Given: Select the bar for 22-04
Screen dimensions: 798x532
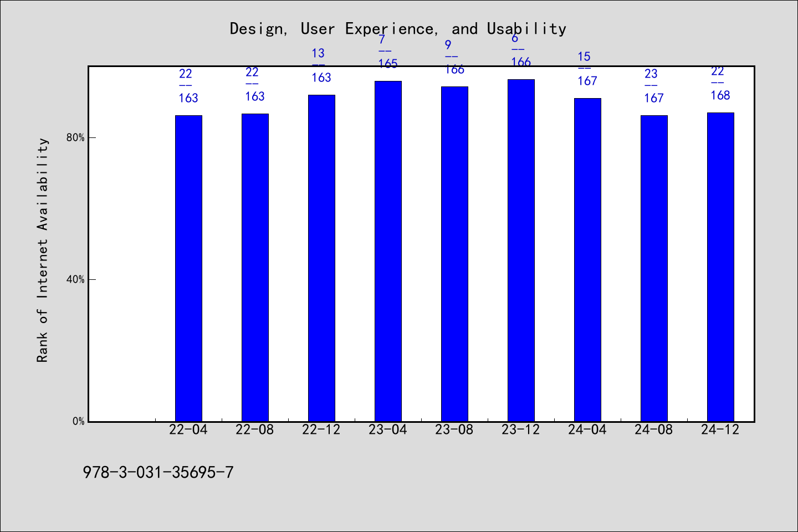Looking at the screenshot, I should (x=188, y=268).
